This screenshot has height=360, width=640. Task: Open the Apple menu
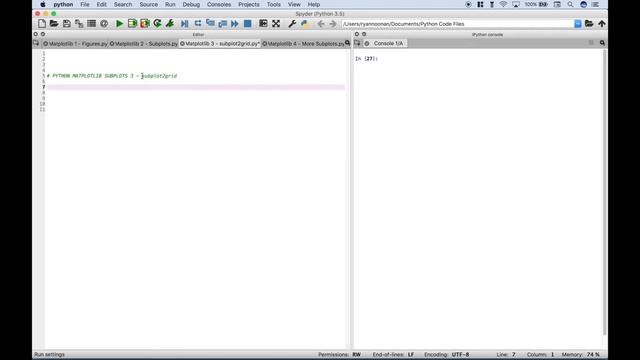click(43, 4)
